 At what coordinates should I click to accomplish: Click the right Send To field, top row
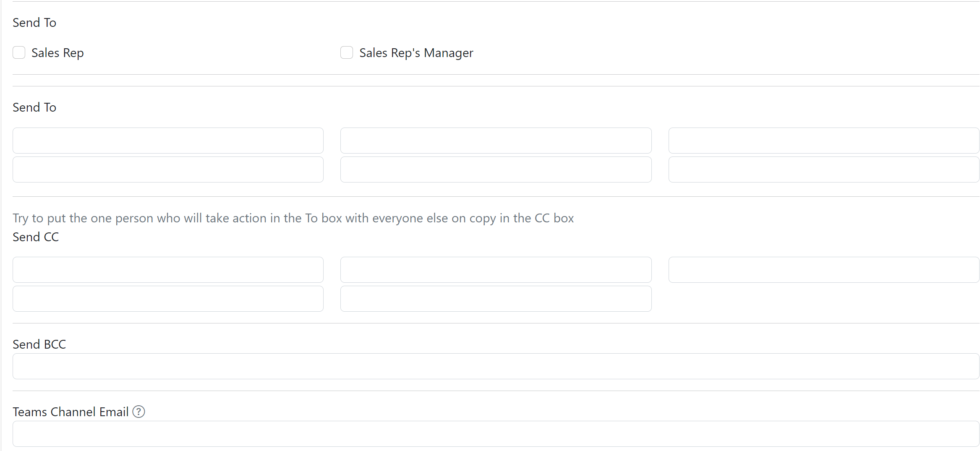[824, 141]
